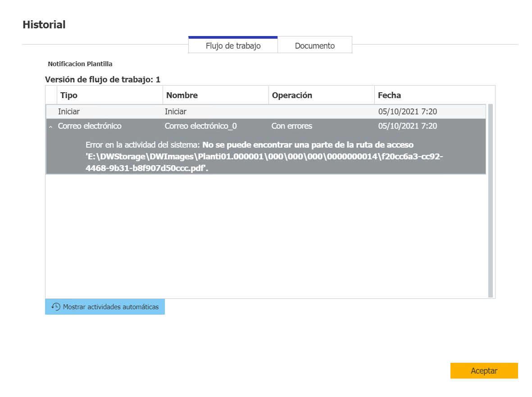The image size is (532, 397).
Task: Click the Con errores operation status
Action: point(291,126)
